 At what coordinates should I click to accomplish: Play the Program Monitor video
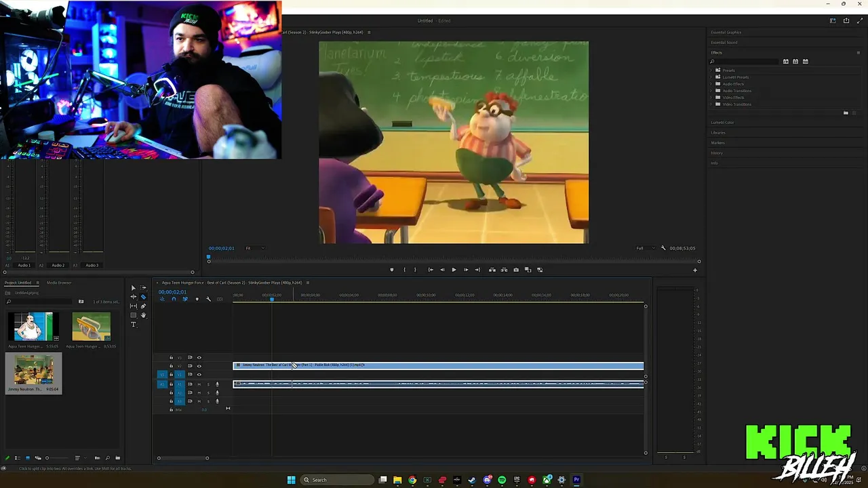tap(454, 270)
